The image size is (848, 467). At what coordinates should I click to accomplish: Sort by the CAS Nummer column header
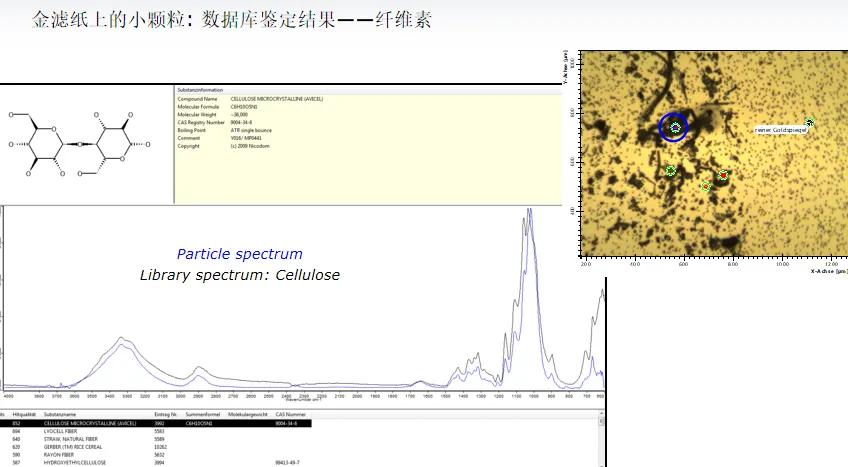pos(290,415)
